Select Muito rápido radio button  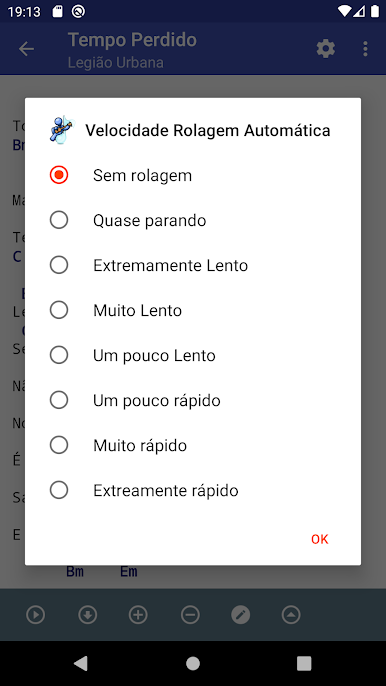(x=193, y=445)
